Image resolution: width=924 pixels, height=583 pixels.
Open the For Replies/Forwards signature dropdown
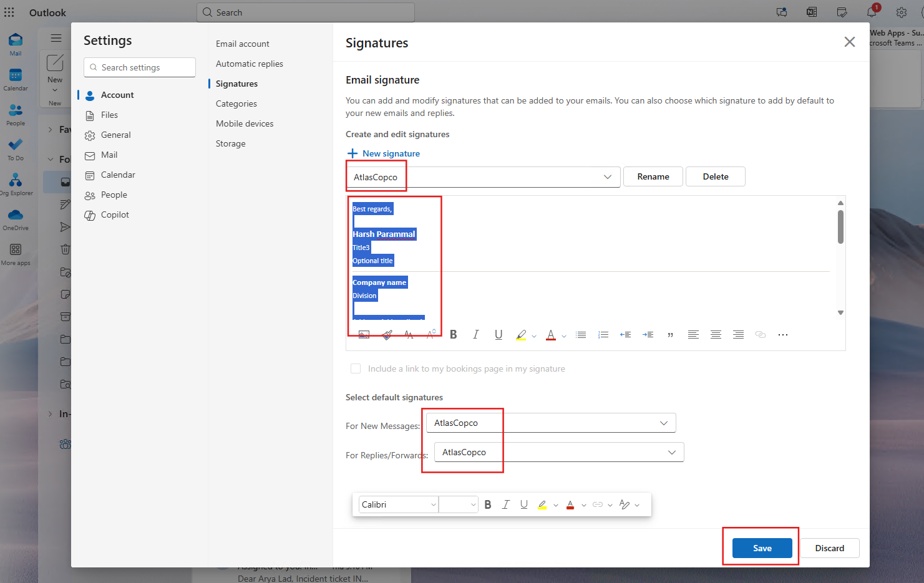[x=671, y=452]
